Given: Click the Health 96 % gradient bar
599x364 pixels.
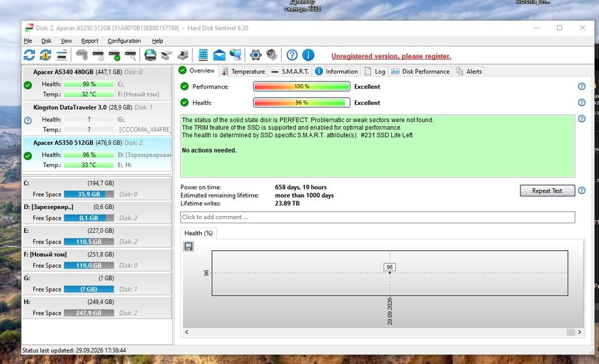Looking at the screenshot, I should pos(301,102).
